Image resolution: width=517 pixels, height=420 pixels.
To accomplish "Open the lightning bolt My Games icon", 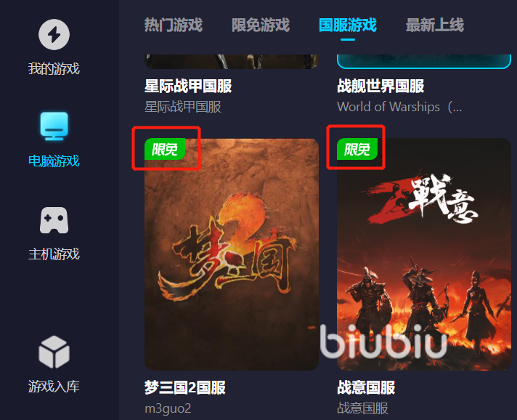I will tap(54, 34).
